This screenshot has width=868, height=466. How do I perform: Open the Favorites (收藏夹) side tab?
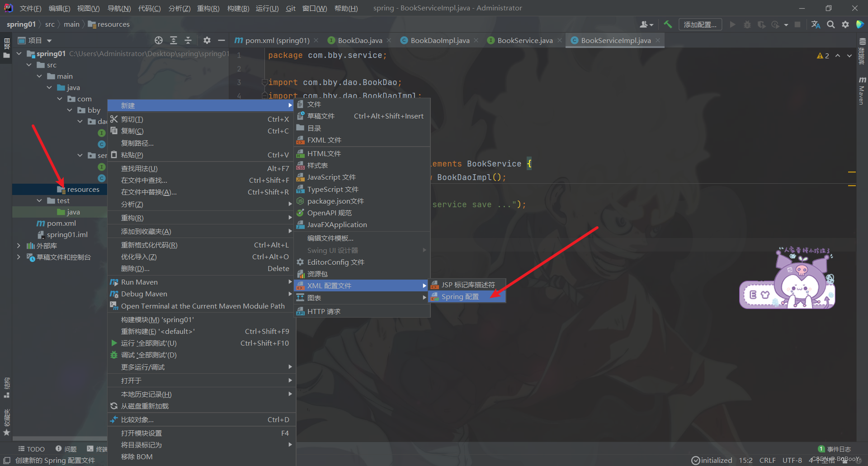[6, 422]
